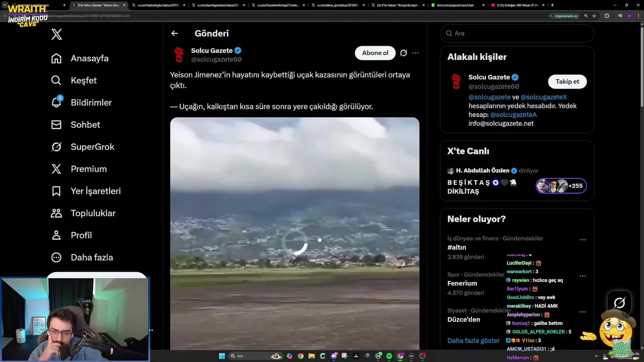The image size is (644, 362).
Task: Open the #altın trend
Action: click(457, 247)
